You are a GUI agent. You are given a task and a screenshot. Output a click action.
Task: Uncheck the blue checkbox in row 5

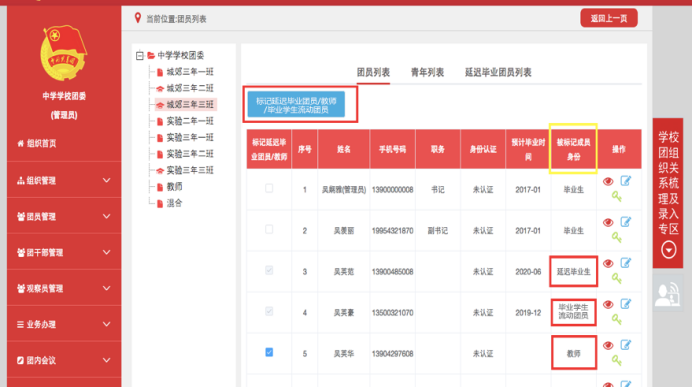[x=269, y=352]
